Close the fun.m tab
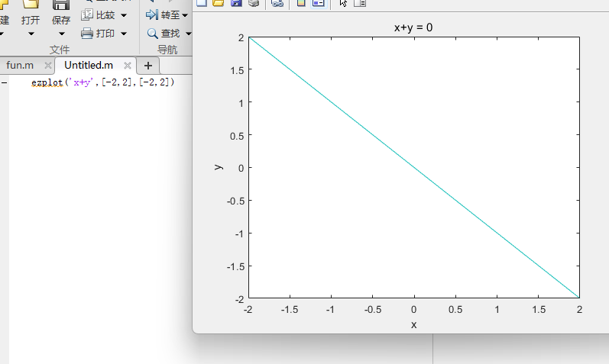 click(x=48, y=65)
